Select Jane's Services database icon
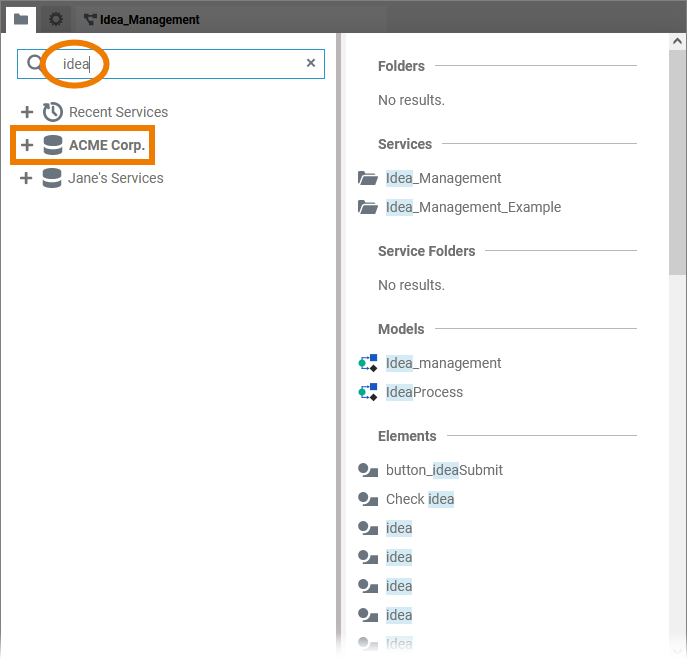687x660 pixels. (x=52, y=178)
